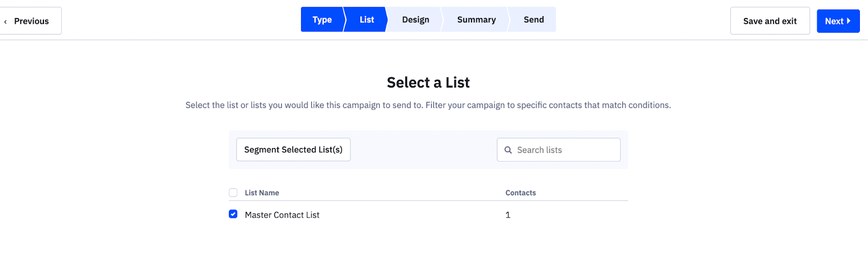Uncheck the Master Contact List checkbox
Image resolution: width=868 pixels, height=270 pixels.
(233, 214)
